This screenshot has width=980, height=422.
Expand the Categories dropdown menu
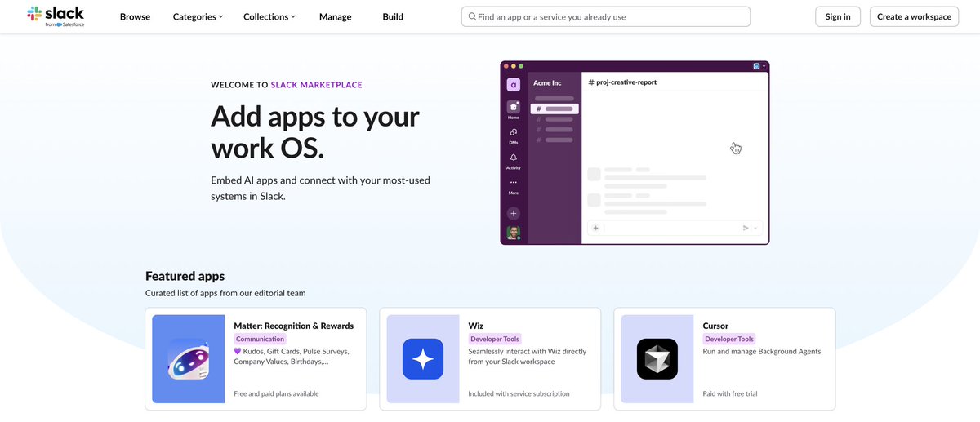[198, 16]
